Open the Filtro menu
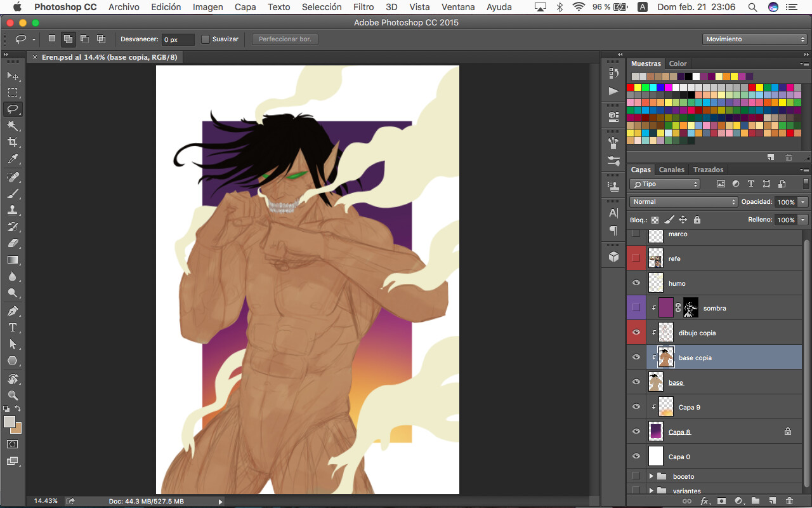The image size is (812, 508). 363,7
